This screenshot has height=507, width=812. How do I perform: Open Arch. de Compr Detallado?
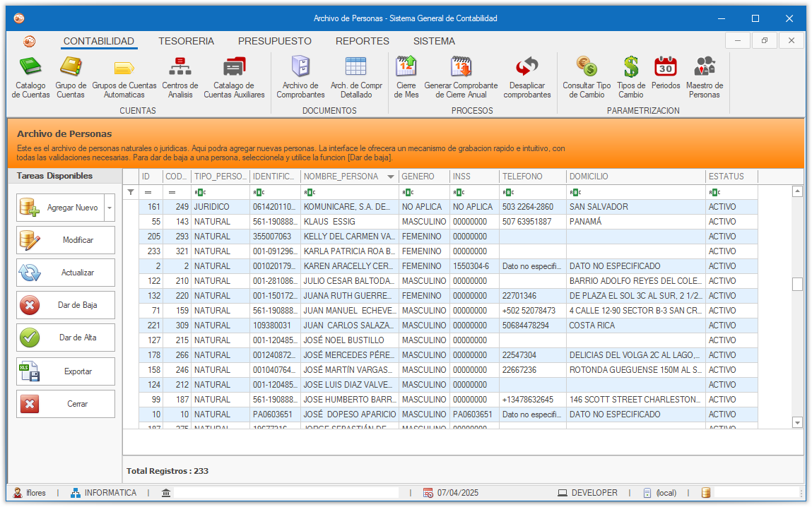pyautogui.click(x=356, y=78)
